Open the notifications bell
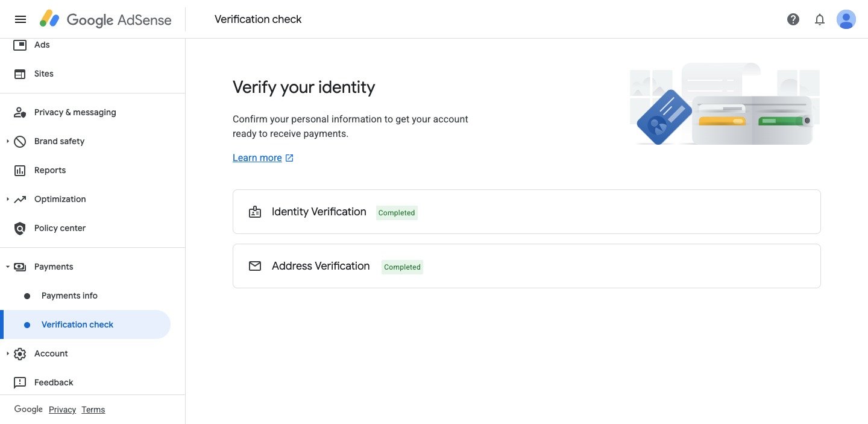The width and height of the screenshot is (868, 424). pyautogui.click(x=819, y=19)
